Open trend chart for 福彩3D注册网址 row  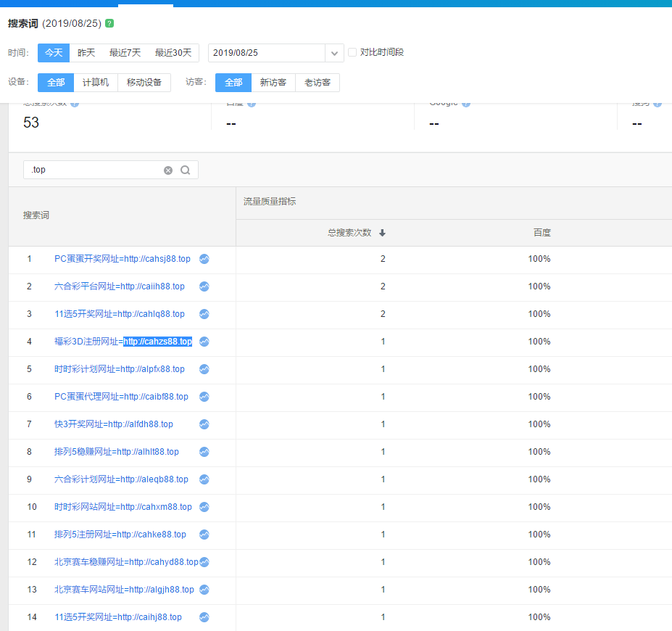point(204,342)
